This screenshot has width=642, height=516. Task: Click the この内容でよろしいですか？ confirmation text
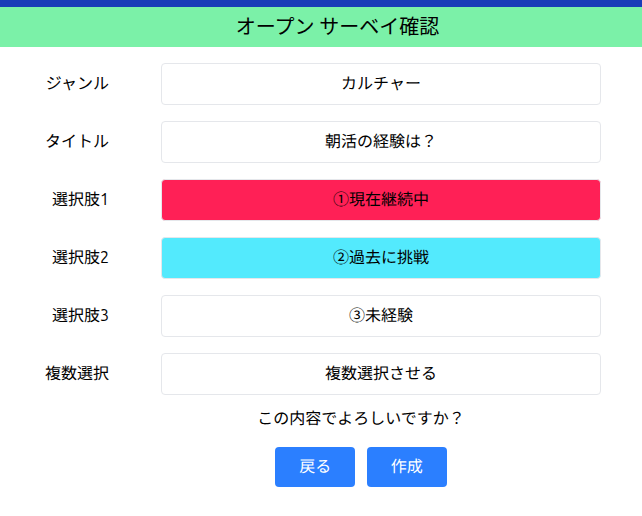(360, 419)
